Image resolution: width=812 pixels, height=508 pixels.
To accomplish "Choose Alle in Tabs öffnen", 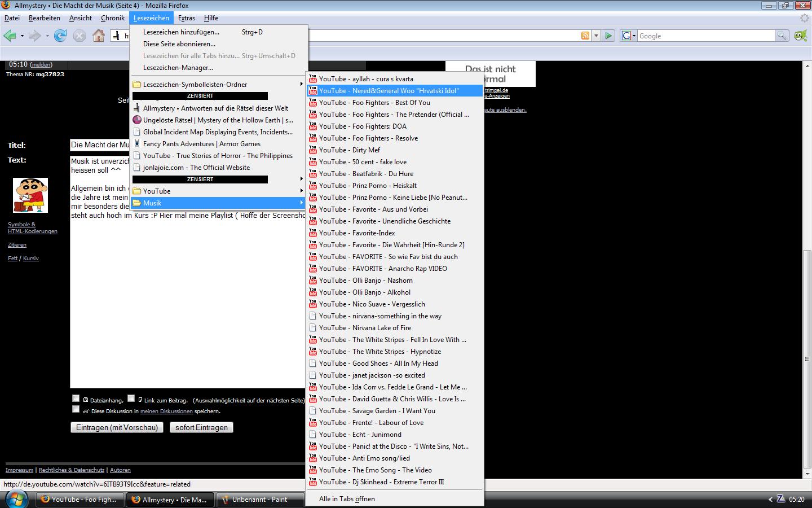I will pyautogui.click(x=395, y=499).
